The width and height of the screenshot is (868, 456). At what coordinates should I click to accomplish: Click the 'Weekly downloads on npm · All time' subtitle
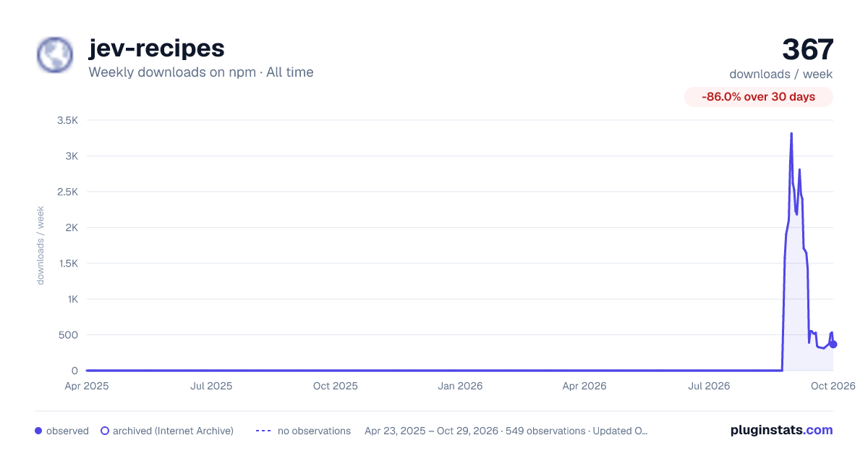coord(201,72)
